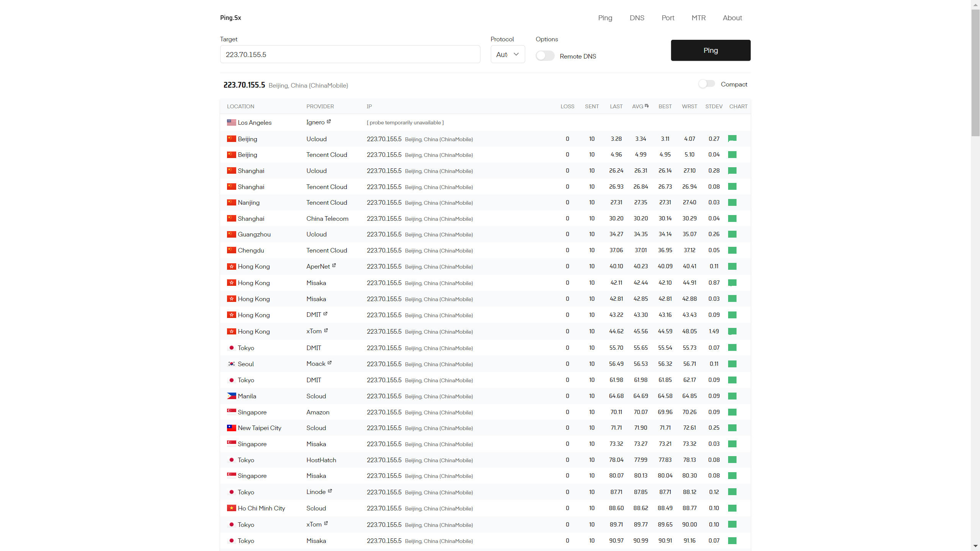
Task: Open the Protocol dropdown
Action: [508, 54]
